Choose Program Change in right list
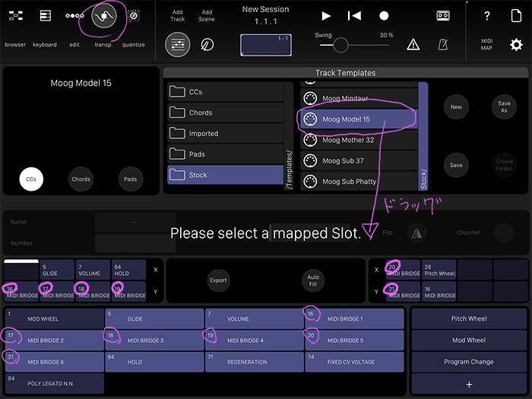The height and width of the screenshot is (399, 532). pyautogui.click(x=469, y=362)
